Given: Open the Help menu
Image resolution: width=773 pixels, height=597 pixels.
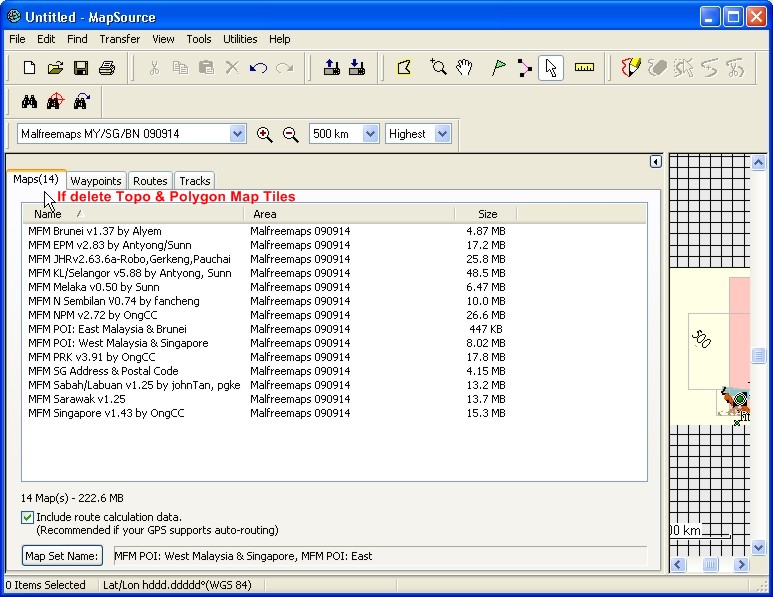Looking at the screenshot, I should coord(280,39).
